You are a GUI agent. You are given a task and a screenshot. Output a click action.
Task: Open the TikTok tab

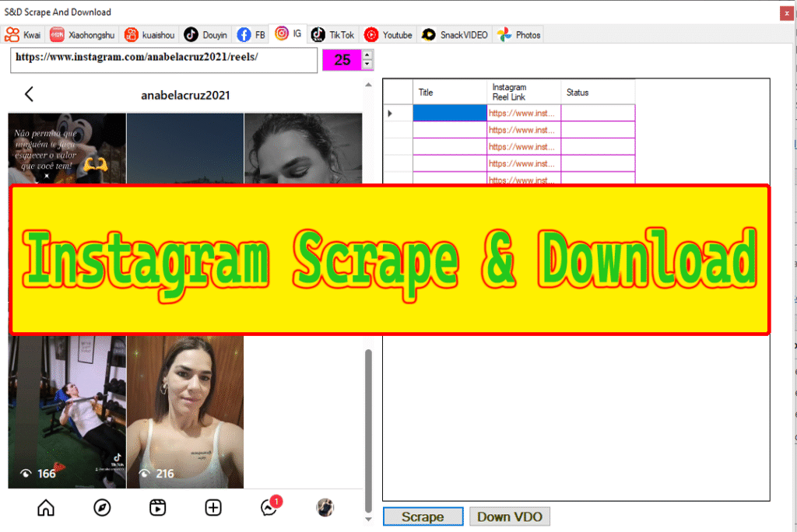[x=333, y=34]
